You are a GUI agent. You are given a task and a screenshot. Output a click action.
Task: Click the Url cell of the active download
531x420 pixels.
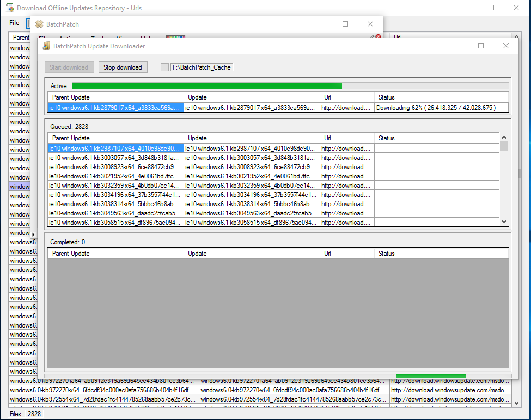tap(347, 108)
